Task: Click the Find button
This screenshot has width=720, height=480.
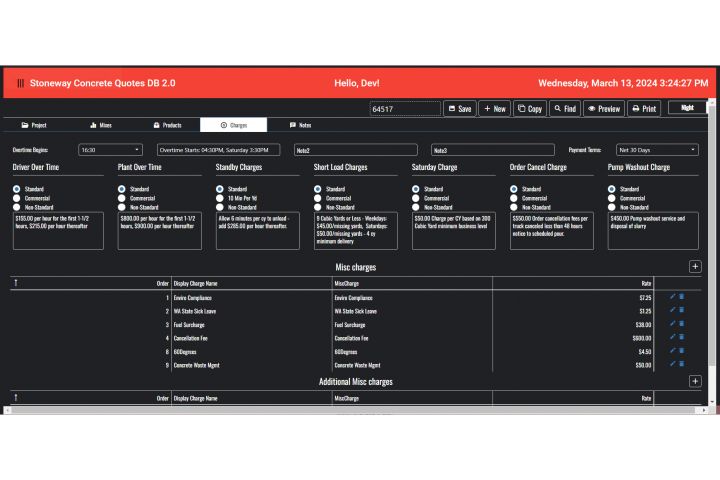Action: 565,109
